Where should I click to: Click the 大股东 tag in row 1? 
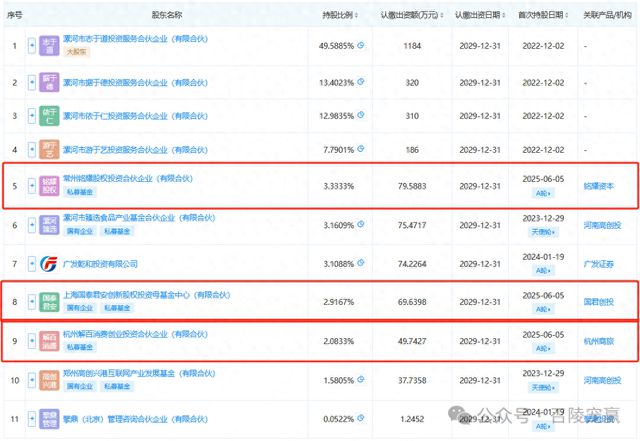[x=76, y=52]
